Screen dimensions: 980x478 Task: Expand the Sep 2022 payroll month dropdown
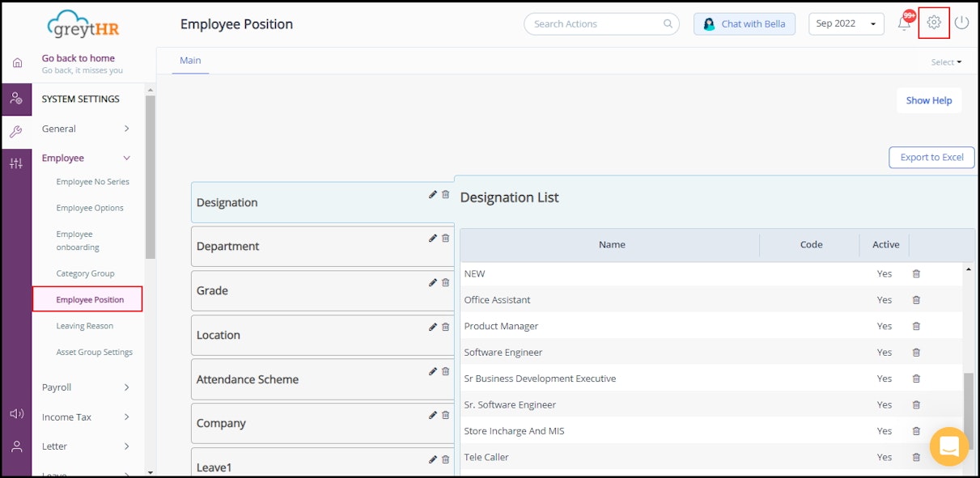coord(846,23)
